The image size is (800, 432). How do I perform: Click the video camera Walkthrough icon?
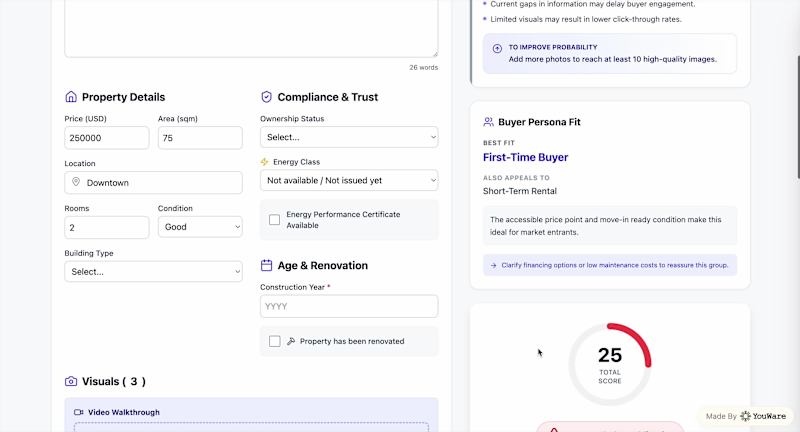point(79,412)
